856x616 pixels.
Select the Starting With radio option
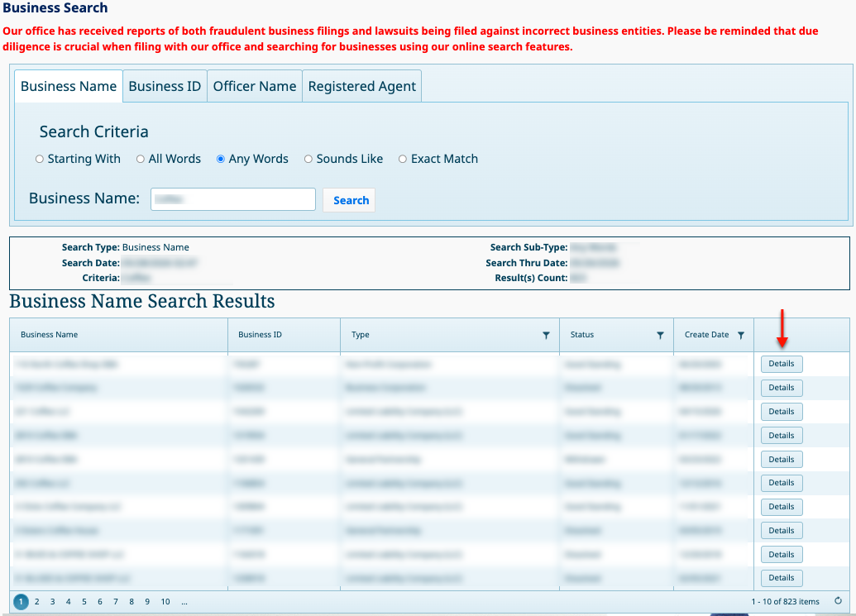point(40,159)
